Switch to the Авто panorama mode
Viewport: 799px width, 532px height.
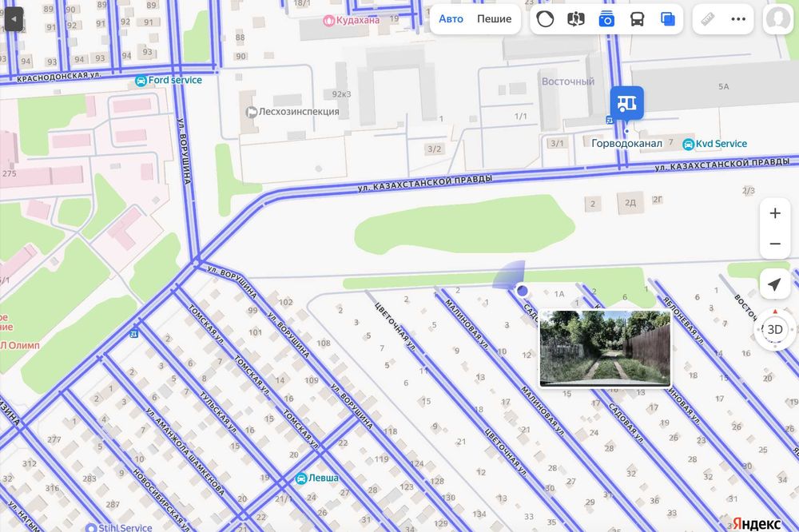[x=451, y=19]
